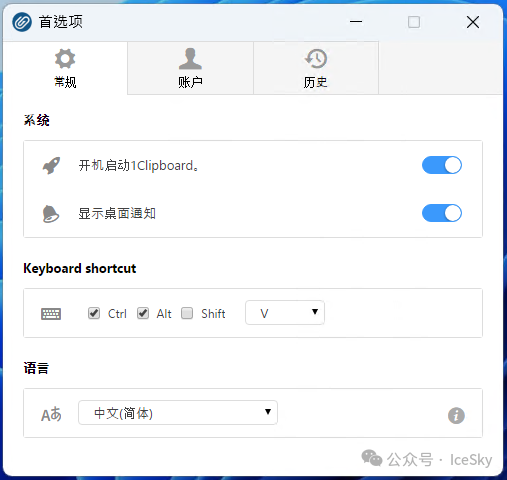Screen dimensions: 507x480
Task: Click the gear icon on 常规 tab
Action: click(65, 59)
